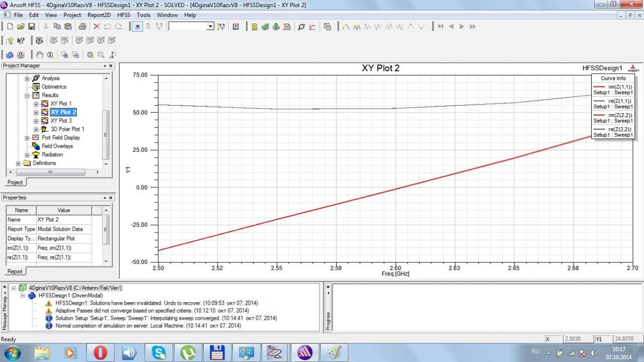Collapse the Results tree node
The height and width of the screenshot is (362, 644).
(27, 96)
